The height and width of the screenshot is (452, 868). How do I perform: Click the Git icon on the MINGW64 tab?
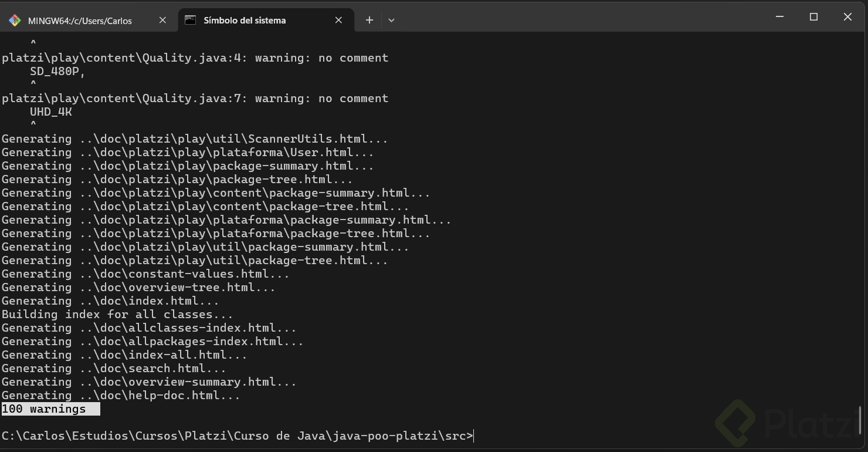pyautogui.click(x=15, y=21)
